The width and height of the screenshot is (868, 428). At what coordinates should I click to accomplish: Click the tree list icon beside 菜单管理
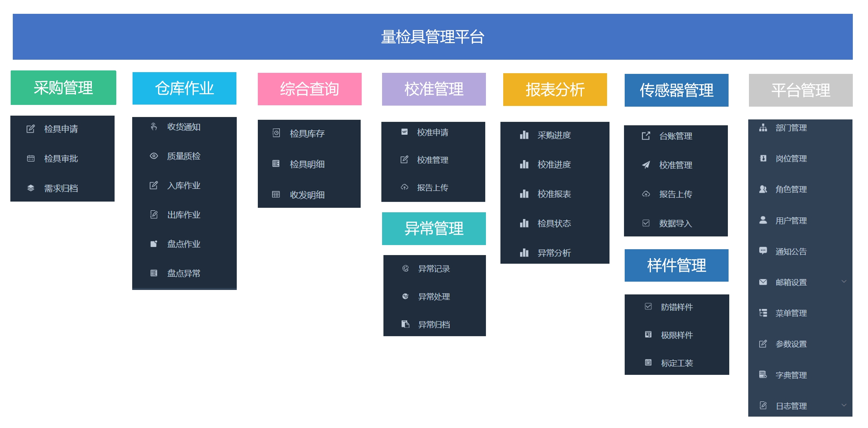[x=763, y=313]
